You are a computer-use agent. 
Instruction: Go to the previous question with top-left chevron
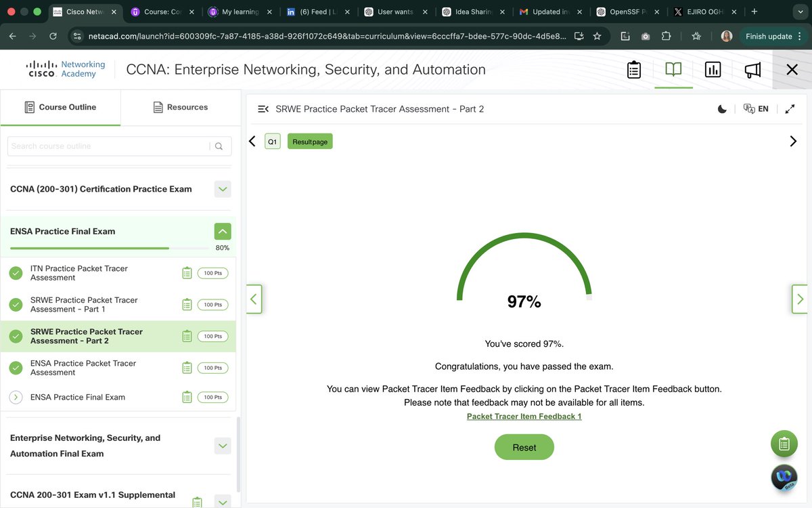252,141
